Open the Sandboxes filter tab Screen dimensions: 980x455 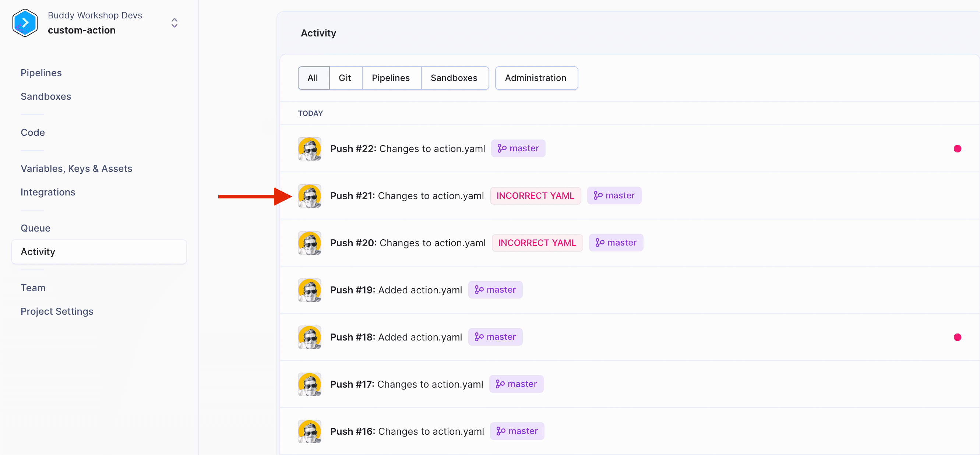pos(454,78)
